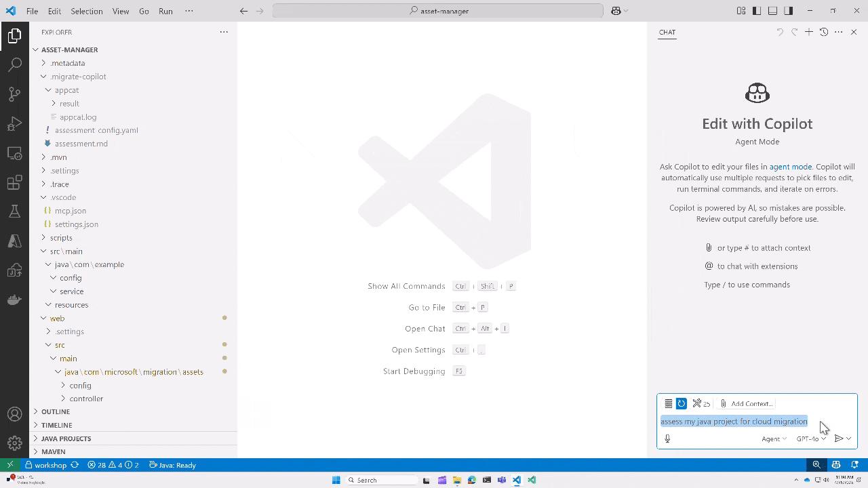Click Java: Ready status item
Image resolution: width=868 pixels, height=488 pixels.
(x=172, y=465)
